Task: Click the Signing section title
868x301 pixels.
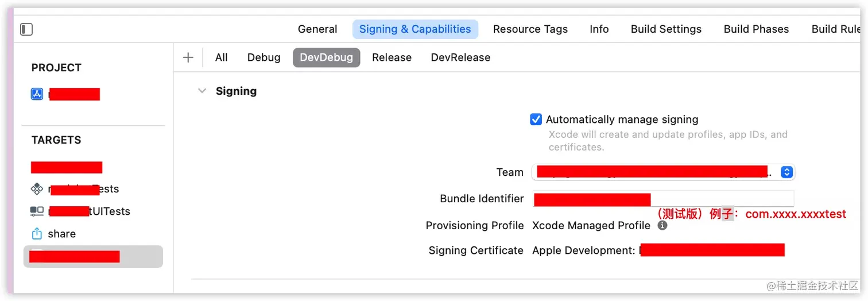Action: pos(236,91)
